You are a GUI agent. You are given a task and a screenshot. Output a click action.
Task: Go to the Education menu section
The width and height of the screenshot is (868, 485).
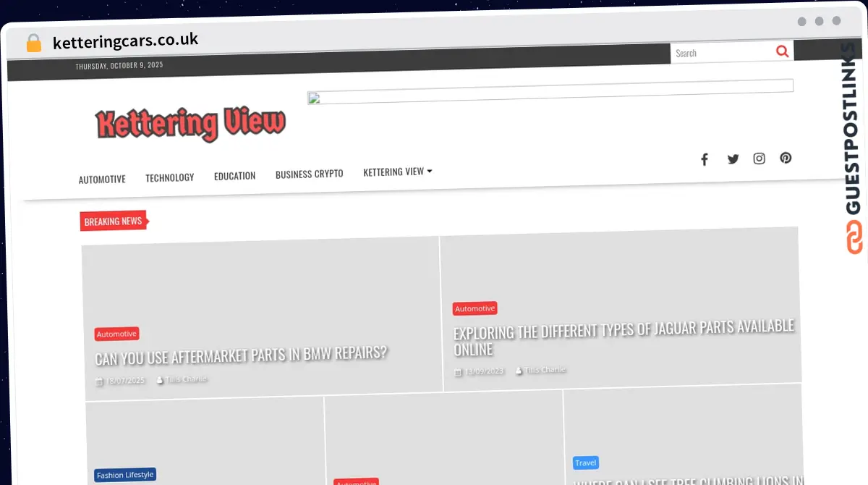pos(234,176)
